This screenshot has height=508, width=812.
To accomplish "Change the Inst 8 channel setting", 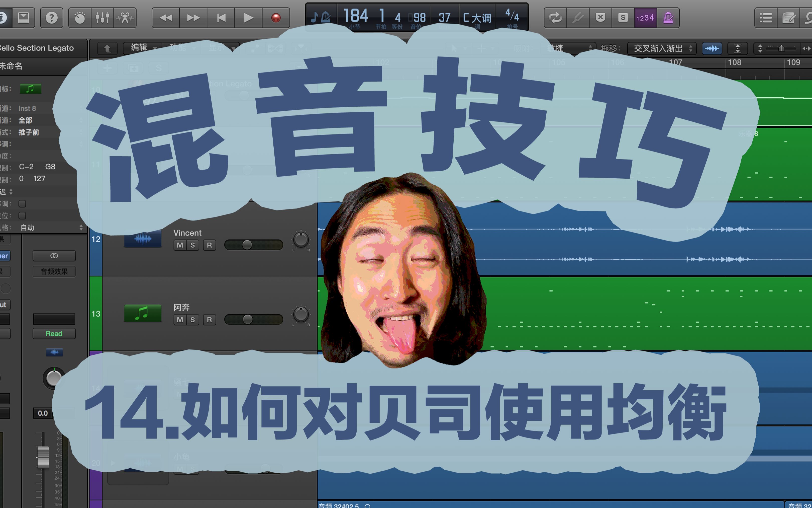I will (27, 109).
